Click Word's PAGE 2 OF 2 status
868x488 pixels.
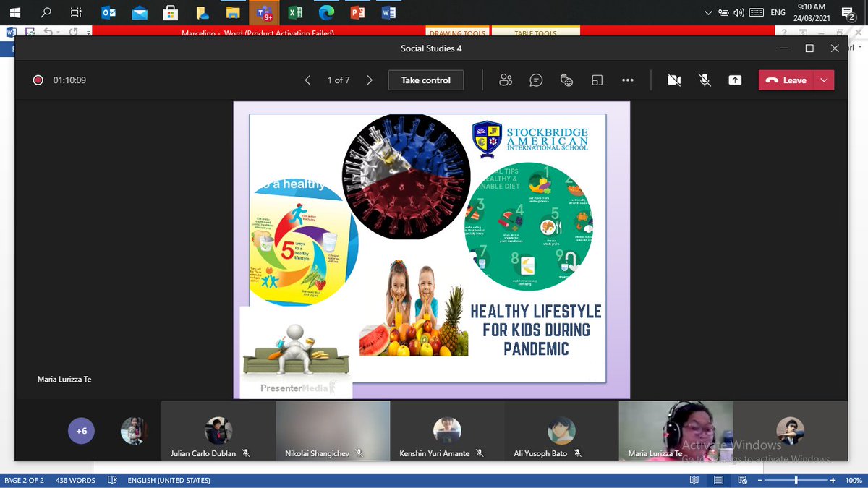click(x=24, y=480)
